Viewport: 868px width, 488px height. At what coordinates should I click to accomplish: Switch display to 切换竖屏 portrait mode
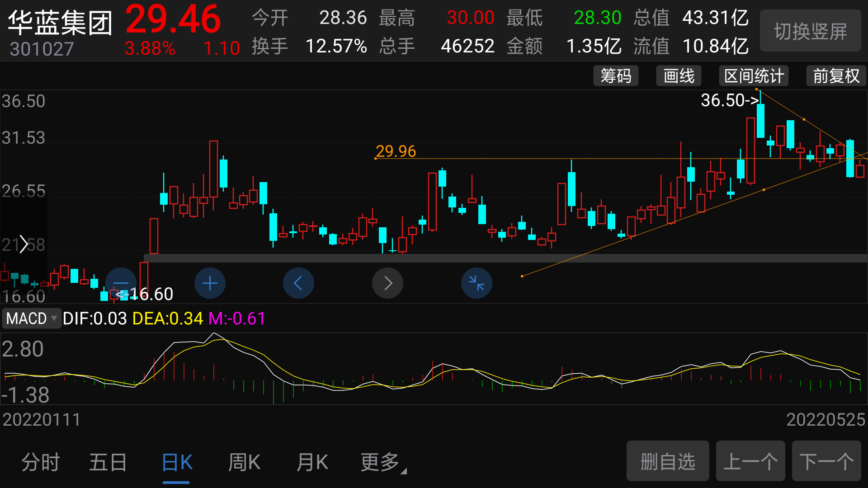810,31
